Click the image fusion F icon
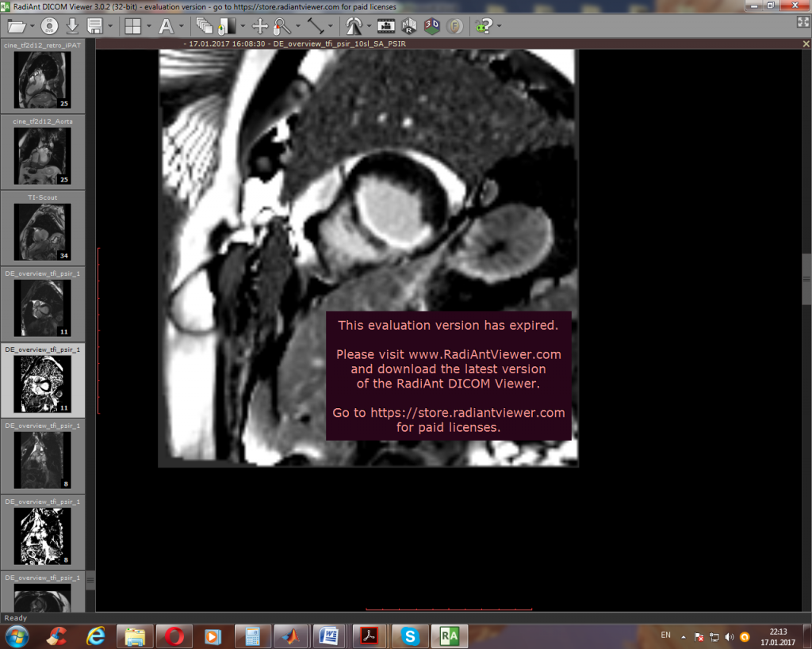The height and width of the screenshot is (649, 812). point(454,26)
